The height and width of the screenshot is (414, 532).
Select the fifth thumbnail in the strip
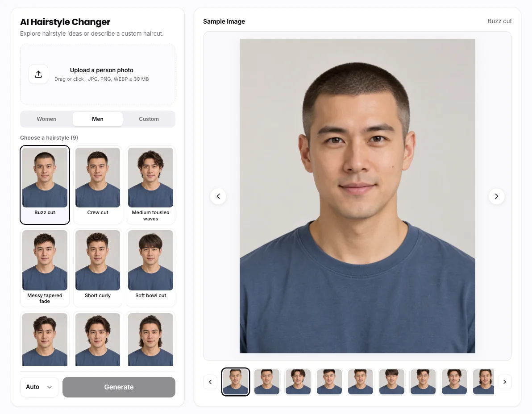tap(360, 382)
